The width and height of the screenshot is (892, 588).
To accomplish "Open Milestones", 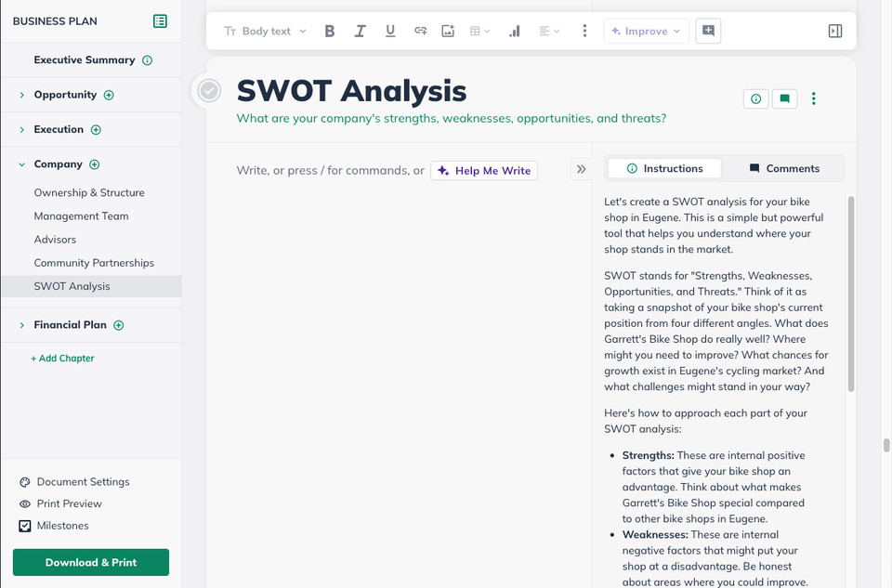I will pos(54,526).
